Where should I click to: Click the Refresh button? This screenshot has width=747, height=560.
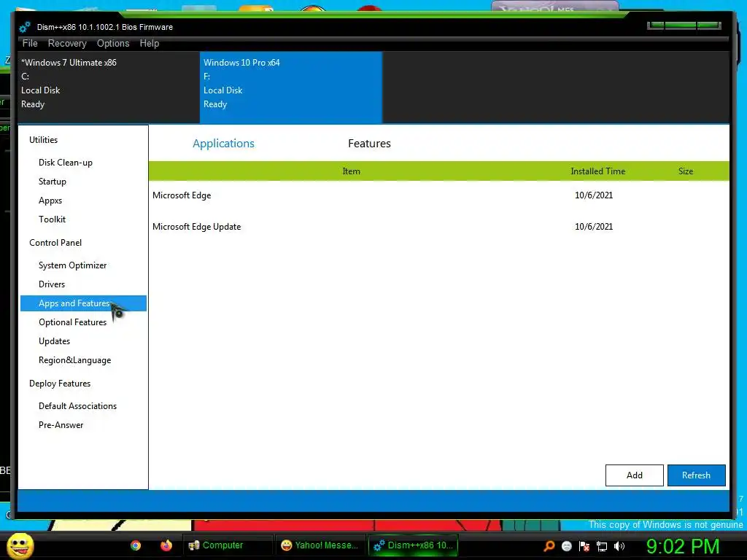(696, 475)
